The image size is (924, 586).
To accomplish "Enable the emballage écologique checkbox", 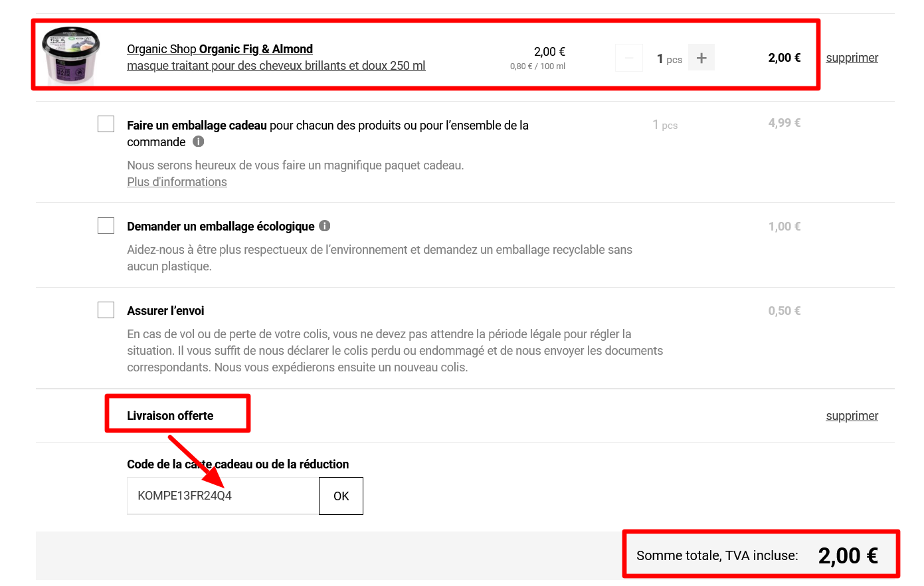I will coord(106,226).
